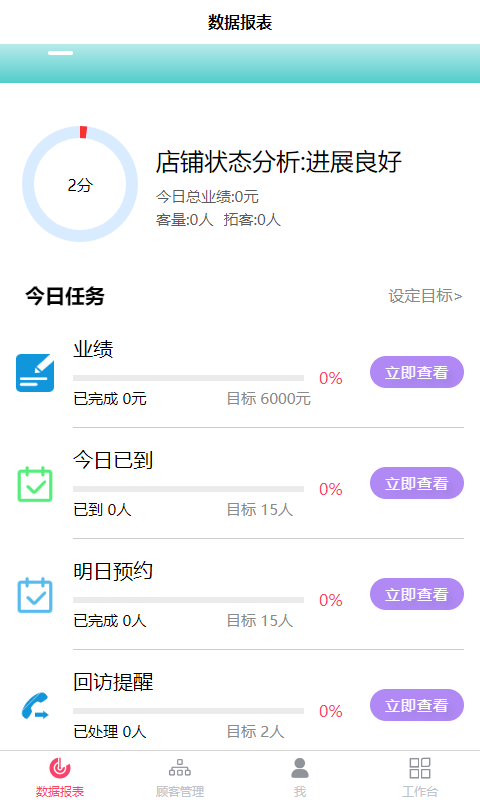Click the 业绩 progress bar
Image resolution: width=480 pixels, height=800 pixels.
(188, 378)
